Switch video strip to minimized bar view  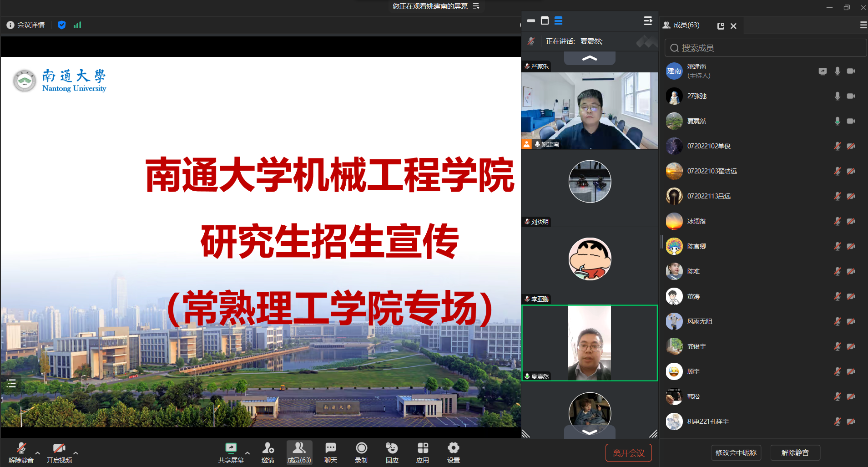(531, 20)
